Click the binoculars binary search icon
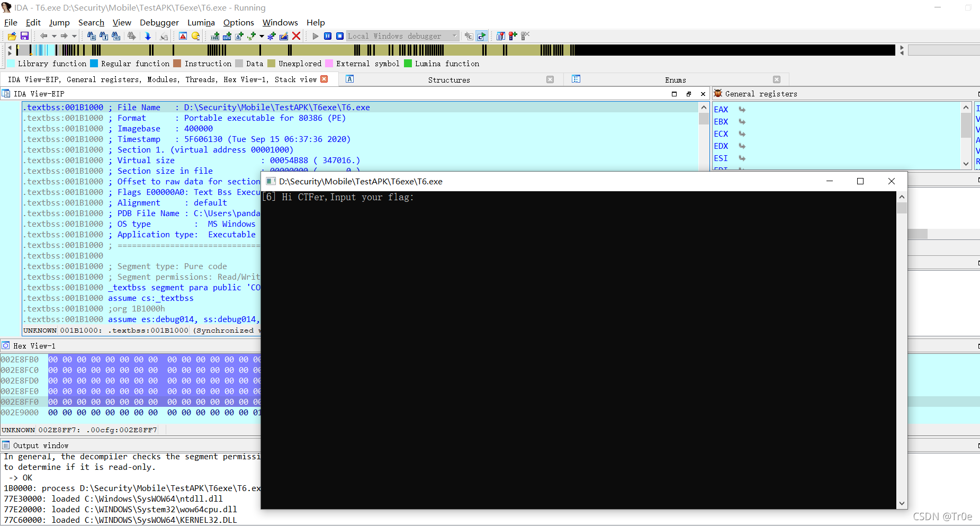 pyautogui.click(x=116, y=36)
